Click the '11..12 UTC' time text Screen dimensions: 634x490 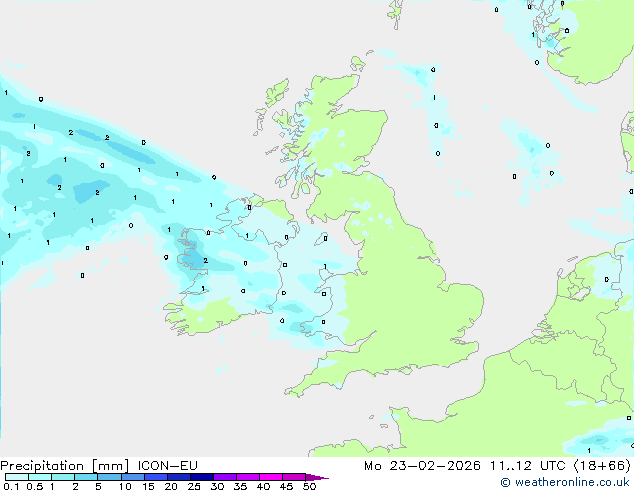tap(527, 466)
